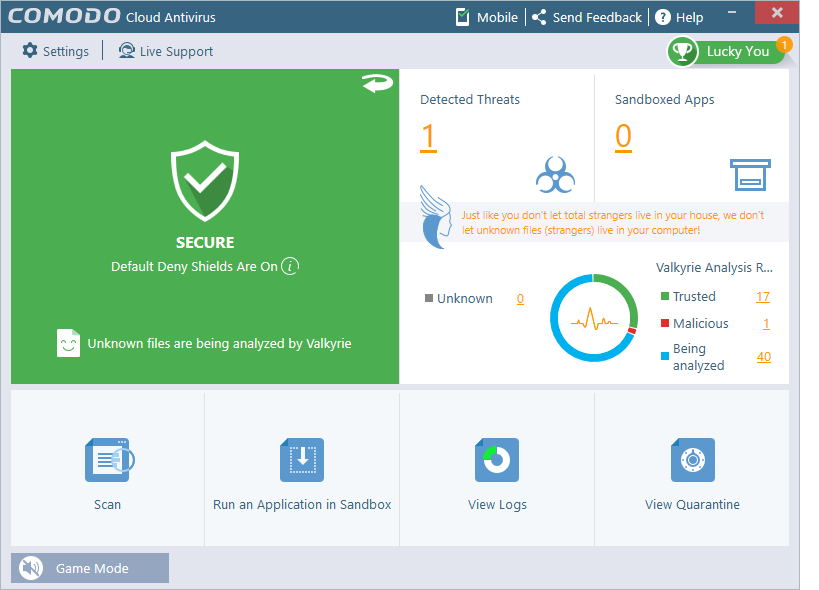Click the Trusted legend label

[x=694, y=297]
